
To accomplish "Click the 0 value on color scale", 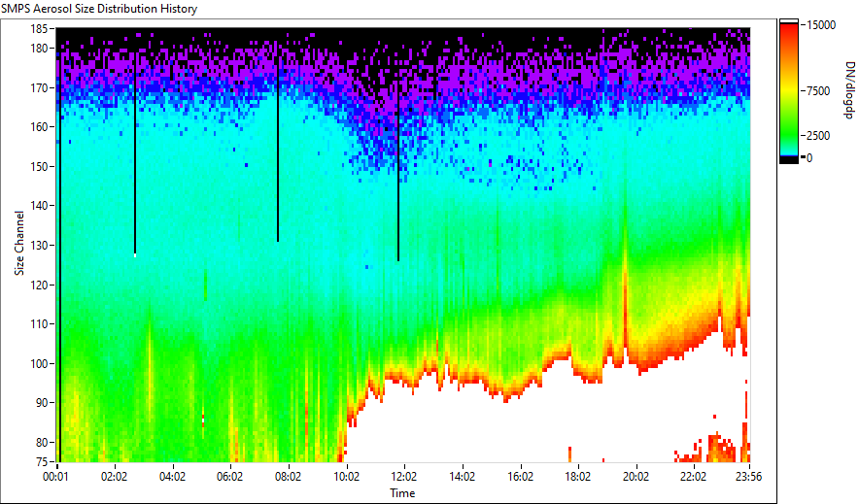I will click(809, 158).
